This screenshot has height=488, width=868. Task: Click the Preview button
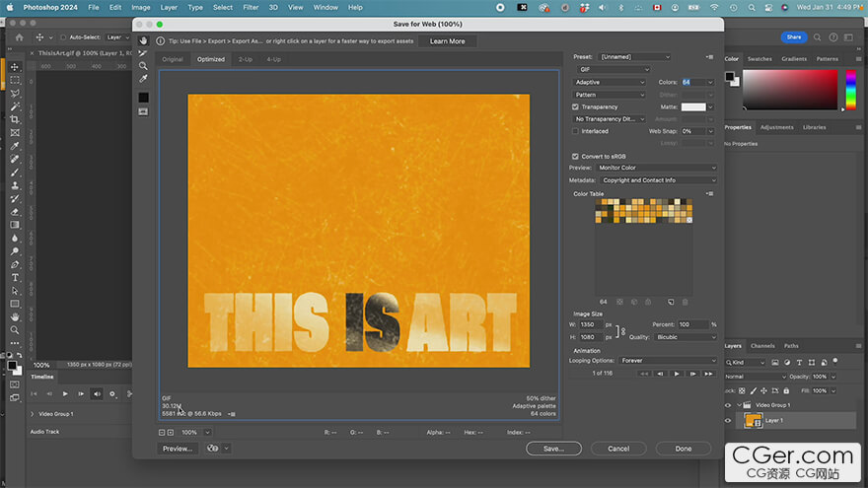point(178,449)
